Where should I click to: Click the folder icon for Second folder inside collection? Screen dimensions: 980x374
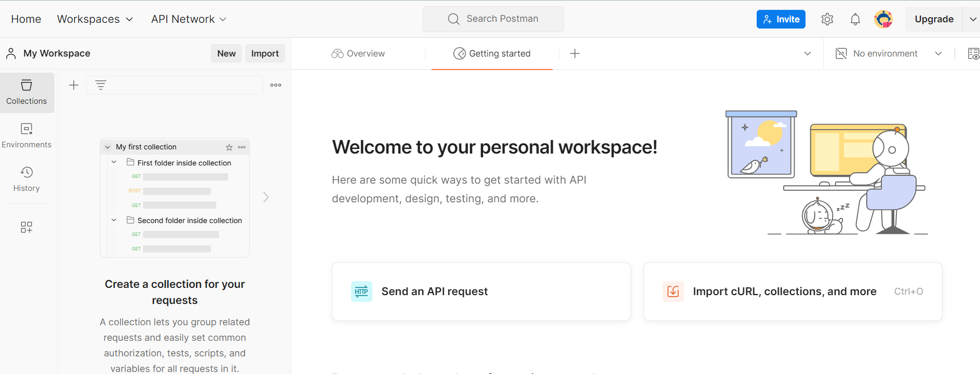coord(131,220)
